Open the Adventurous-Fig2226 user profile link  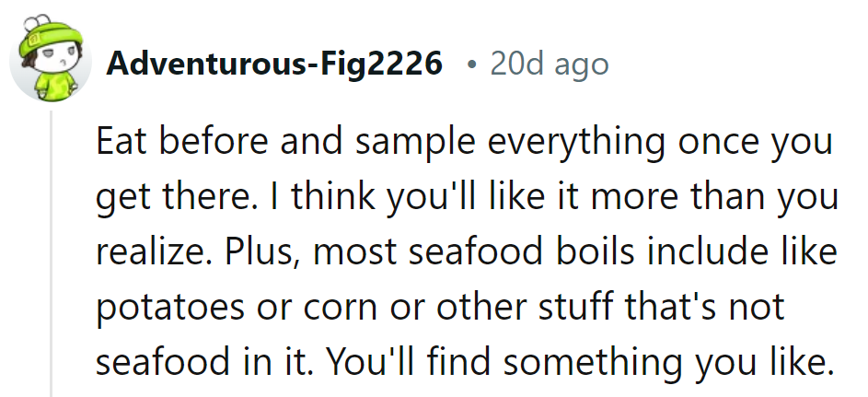click(275, 64)
